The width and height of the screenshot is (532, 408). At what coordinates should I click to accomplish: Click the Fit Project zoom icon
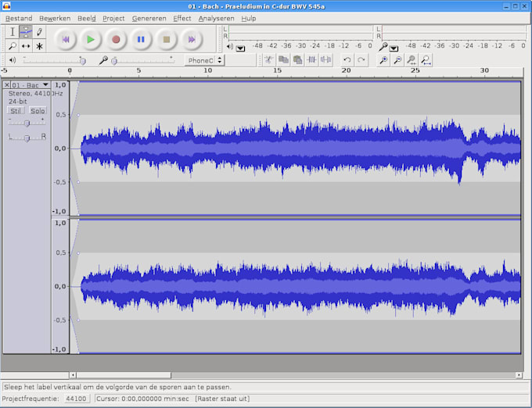coord(426,59)
